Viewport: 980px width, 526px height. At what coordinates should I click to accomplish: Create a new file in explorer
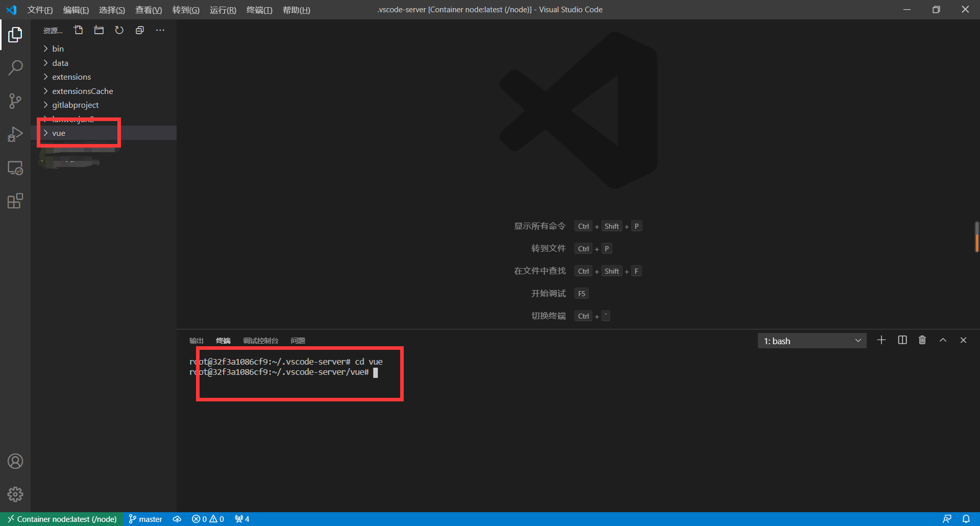pyautogui.click(x=78, y=30)
